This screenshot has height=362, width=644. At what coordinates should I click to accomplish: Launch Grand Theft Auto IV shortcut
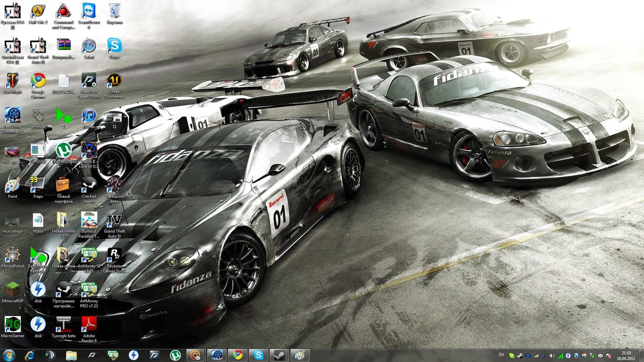[114, 226]
